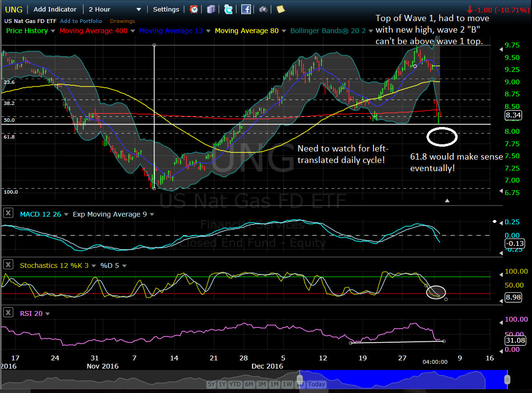
Task: Share chart via Facebook icon
Action: (246, 9)
